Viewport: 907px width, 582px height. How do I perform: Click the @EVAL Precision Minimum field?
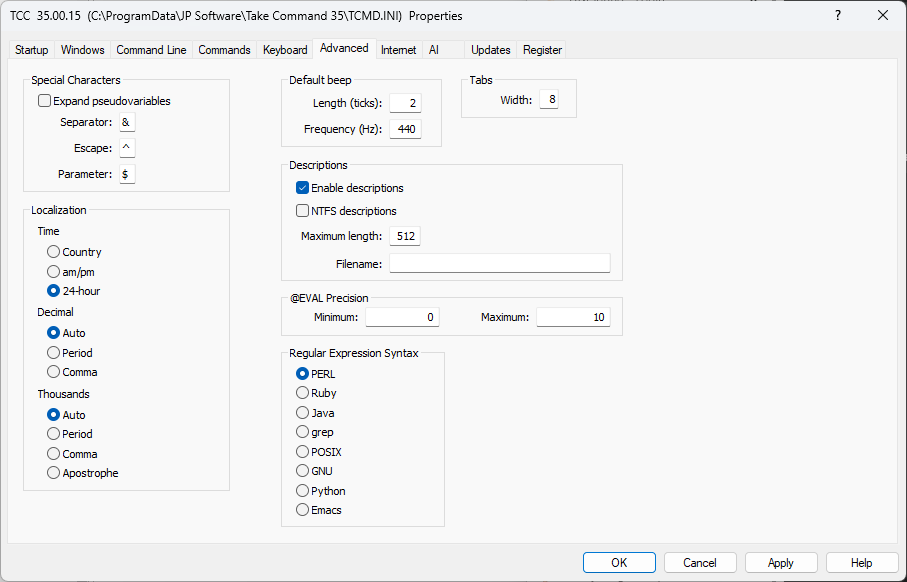[402, 317]
